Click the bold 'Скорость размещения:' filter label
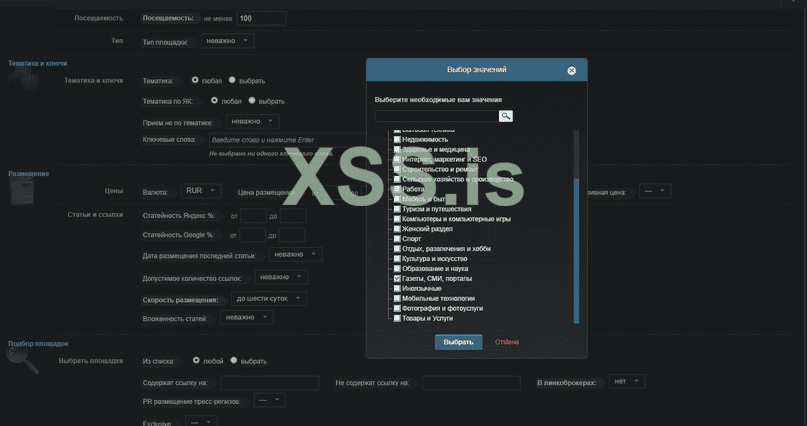 tap(180, 300)
